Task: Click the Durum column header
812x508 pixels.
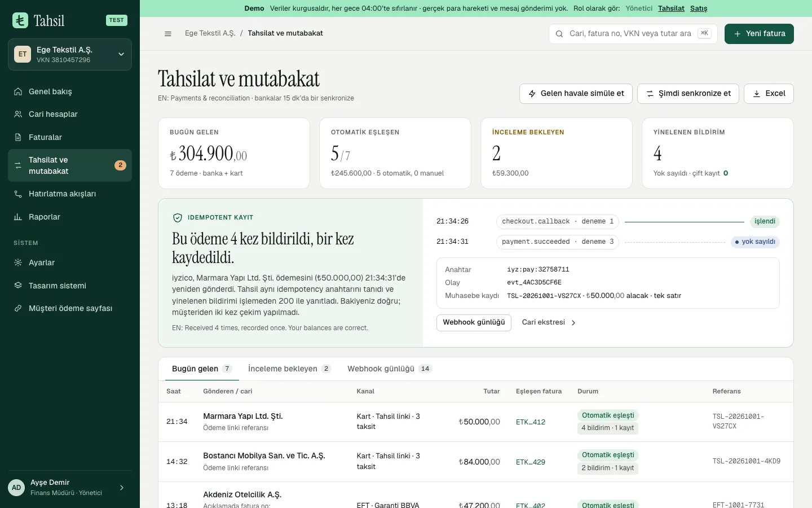Action: coord(588,392)
